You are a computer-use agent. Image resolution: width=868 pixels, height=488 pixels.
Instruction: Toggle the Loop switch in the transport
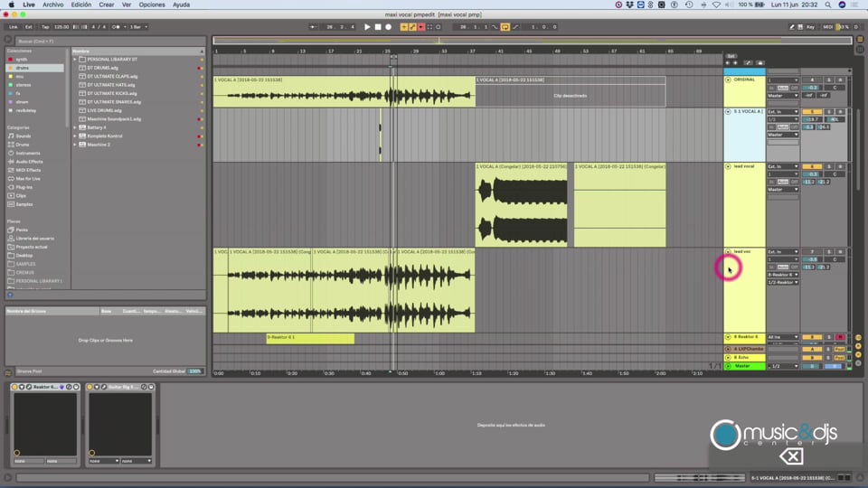(x=505, y=26)
